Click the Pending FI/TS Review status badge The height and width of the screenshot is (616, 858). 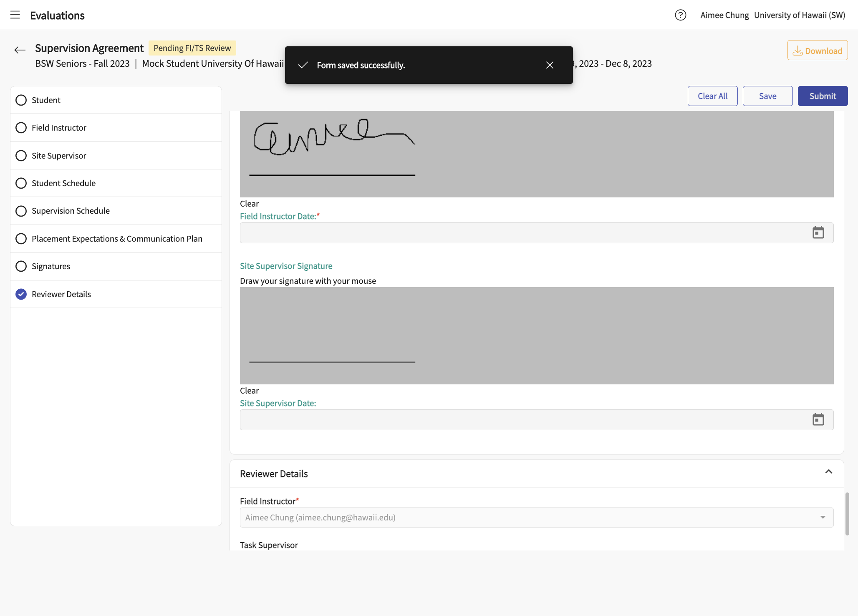192,48
